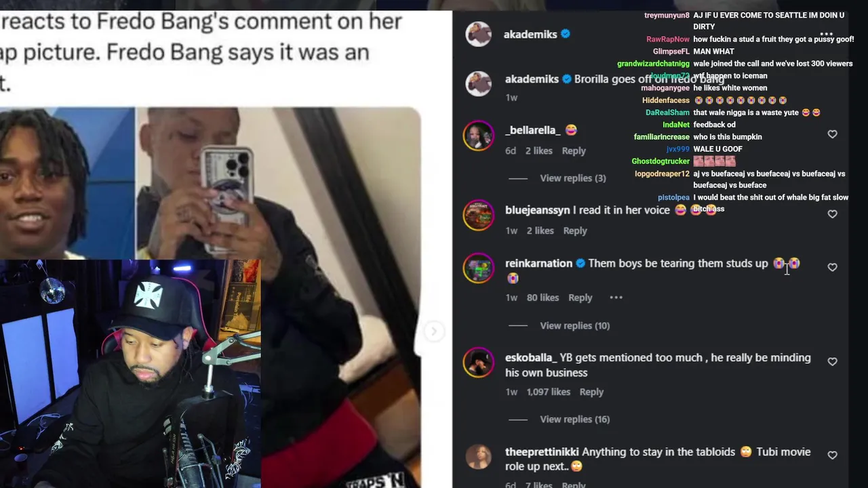Expand View replies (10) under reinkarnation

pyautogui.click(x=574, y=326)
